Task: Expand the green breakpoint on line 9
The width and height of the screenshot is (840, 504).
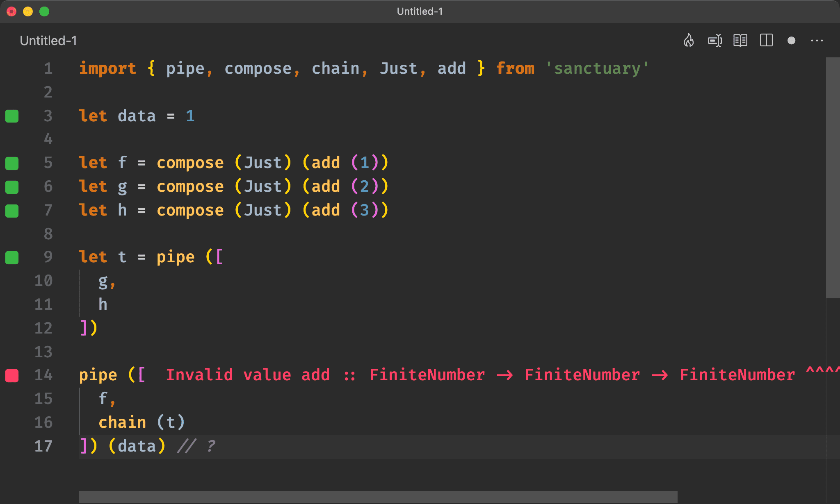Action: (x=13, y=257)
